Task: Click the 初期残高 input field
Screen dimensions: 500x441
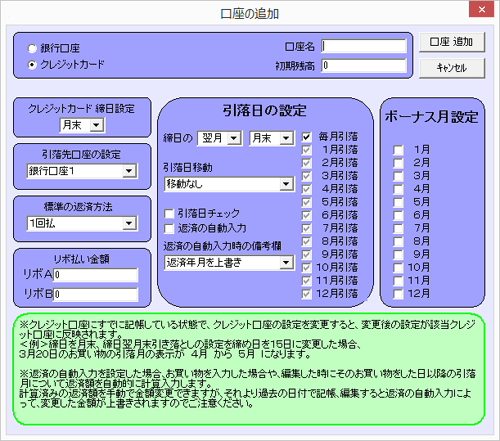Action: pyautogui.click(x=364, y=65)
